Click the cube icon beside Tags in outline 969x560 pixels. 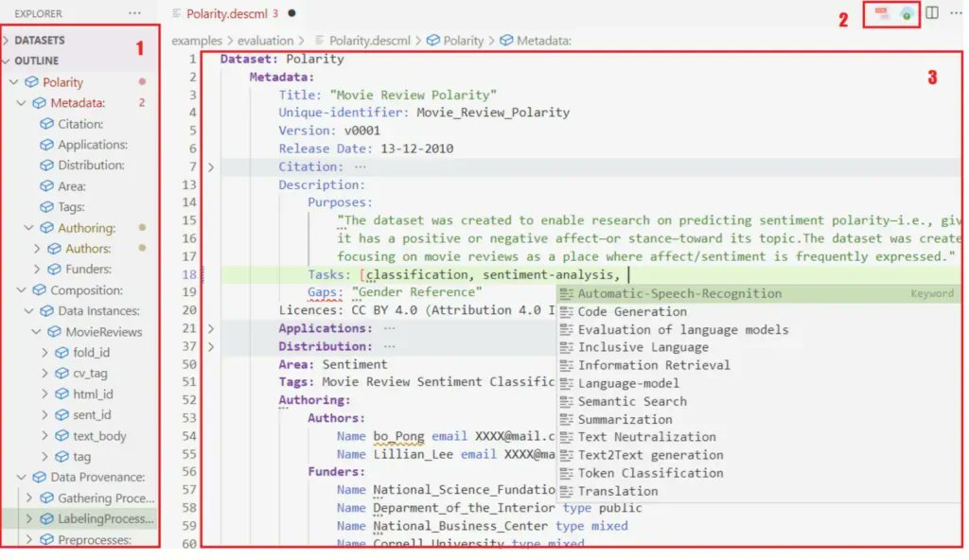click(47, 207)
